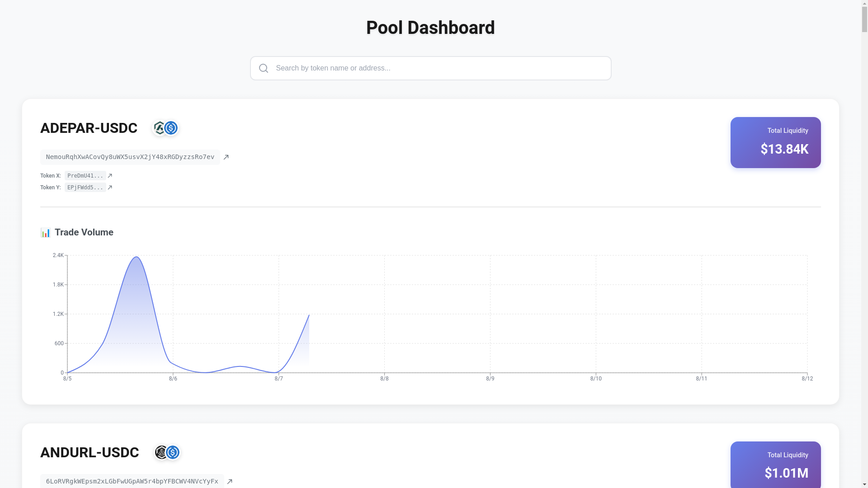Screen dimensions: 868x488
Task: Open ADEPAR-USDC pool address external link arrow
Action: pos(226,157)
